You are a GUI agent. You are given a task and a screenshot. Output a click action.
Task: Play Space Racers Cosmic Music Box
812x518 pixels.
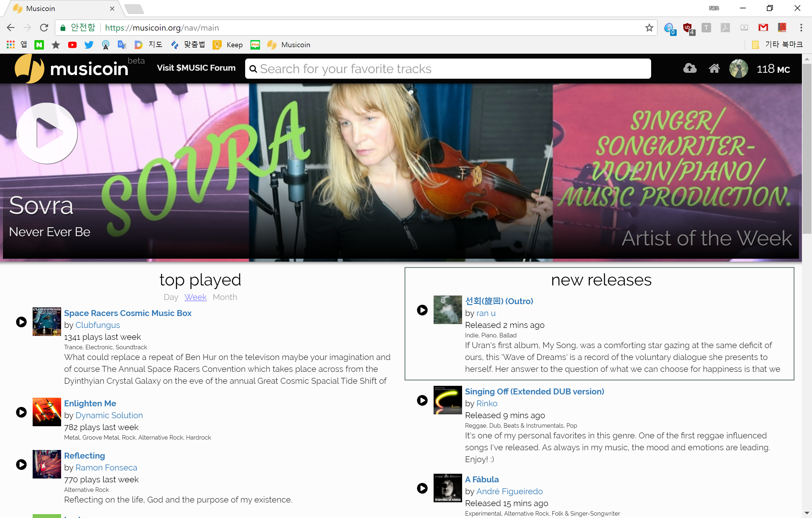tap(21, 322)
